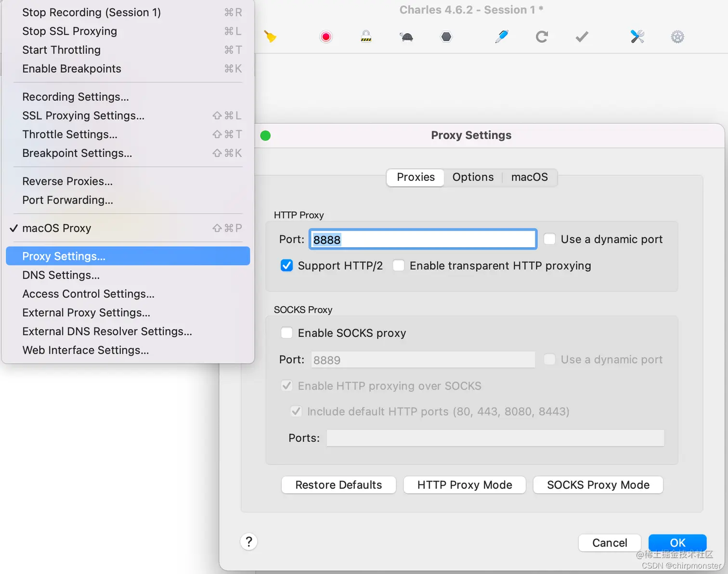The image size is (728, 574).
Task: Click the broom clear session icon
Action: point(271,37)
